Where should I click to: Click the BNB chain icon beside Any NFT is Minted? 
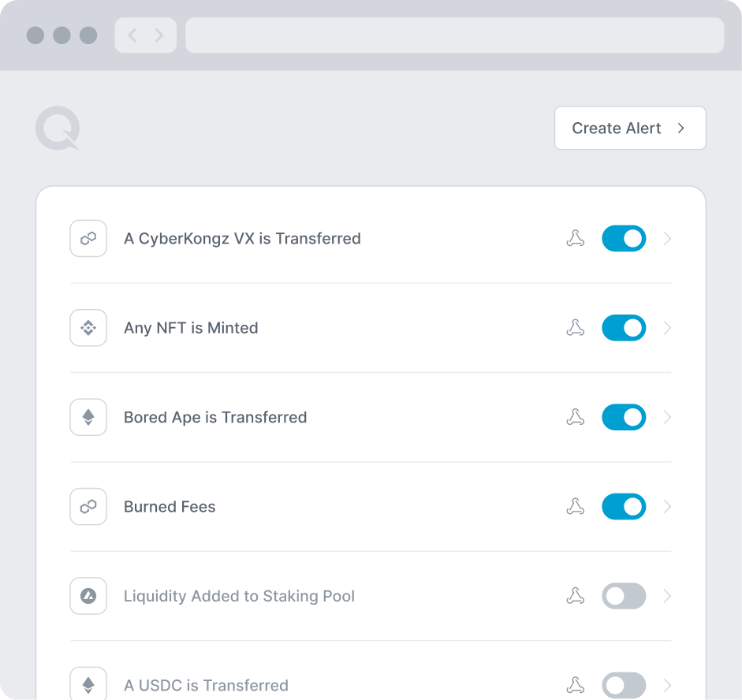[x=88, y=328]
